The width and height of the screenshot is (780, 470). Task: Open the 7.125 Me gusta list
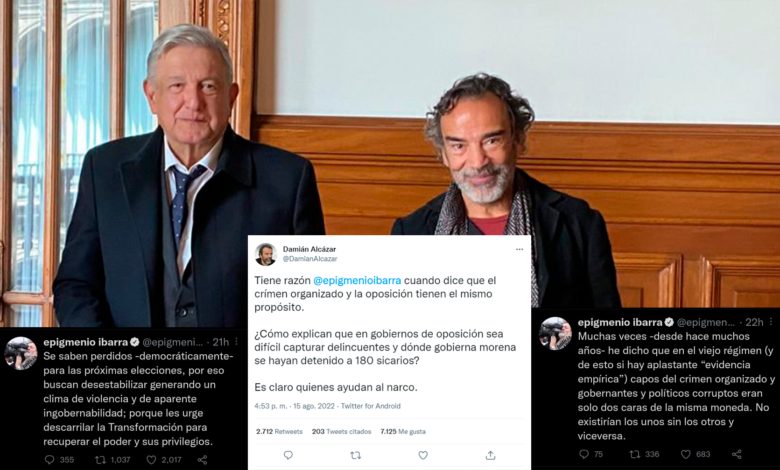(x=403, y=432)
